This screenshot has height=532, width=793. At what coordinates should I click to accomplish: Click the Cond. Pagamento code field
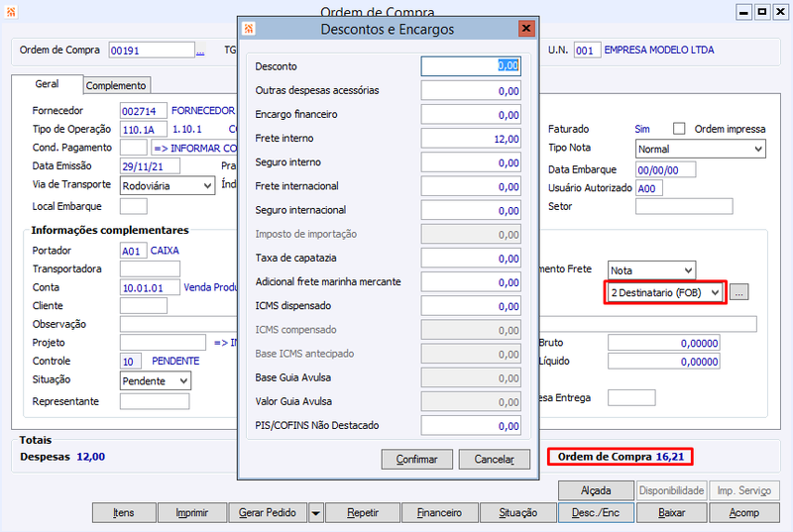point(134,148)
